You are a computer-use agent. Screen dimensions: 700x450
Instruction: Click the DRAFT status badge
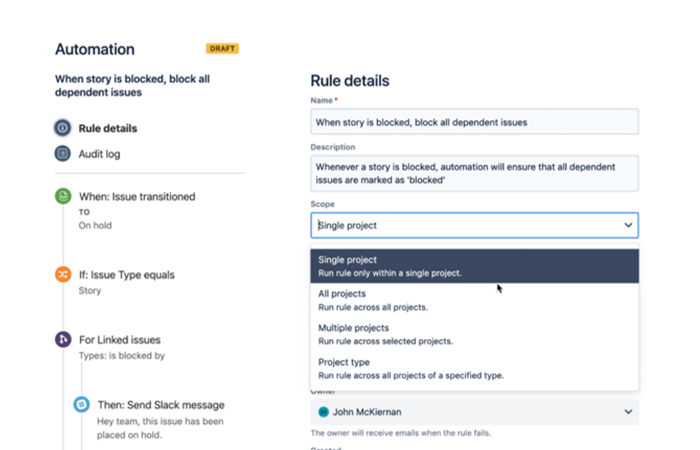point(222,48)
